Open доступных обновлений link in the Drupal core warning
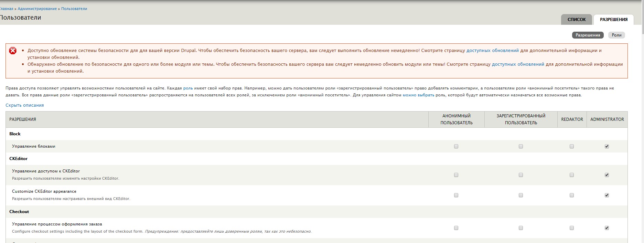The image size is (644, 243). point(492,51)
